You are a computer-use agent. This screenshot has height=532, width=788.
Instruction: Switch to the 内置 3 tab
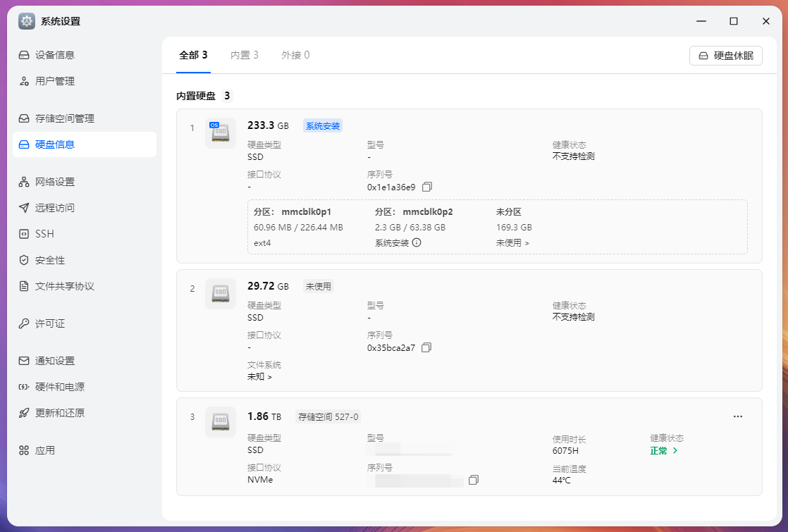[x=245, y=55]
